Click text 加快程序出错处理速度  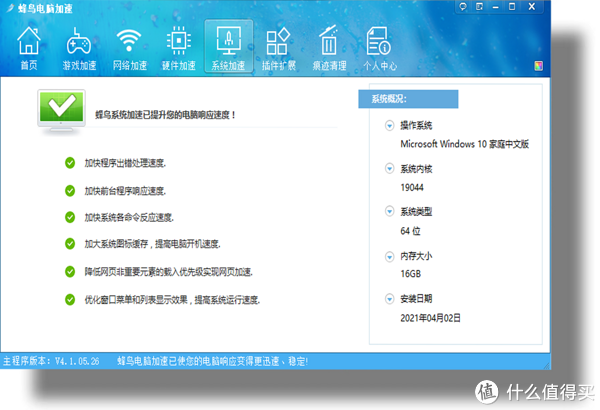(125, 163)
